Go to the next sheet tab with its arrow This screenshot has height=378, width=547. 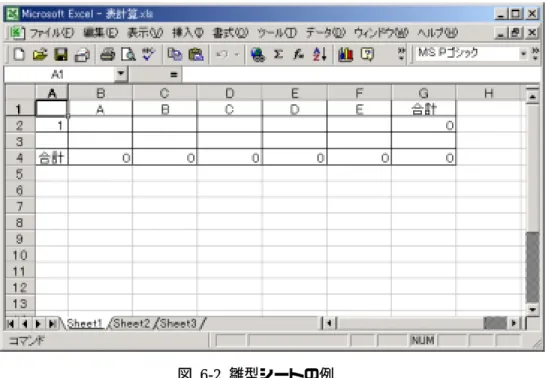coord(38,324)
